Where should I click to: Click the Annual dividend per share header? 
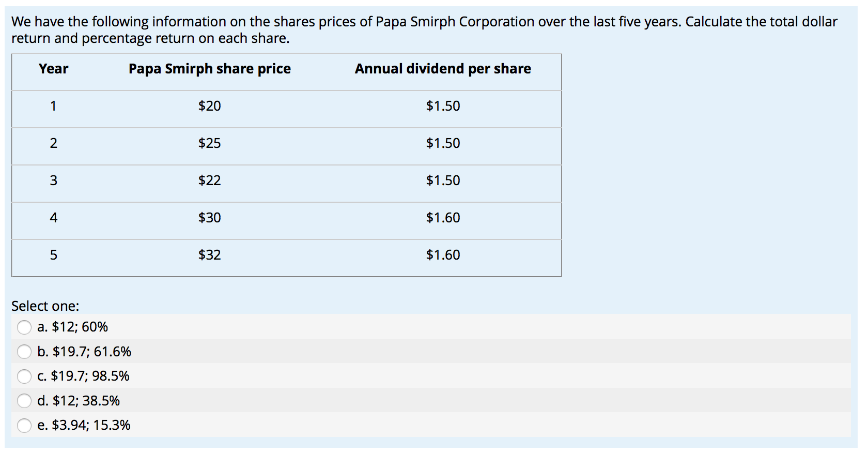(x=443, y=68)
